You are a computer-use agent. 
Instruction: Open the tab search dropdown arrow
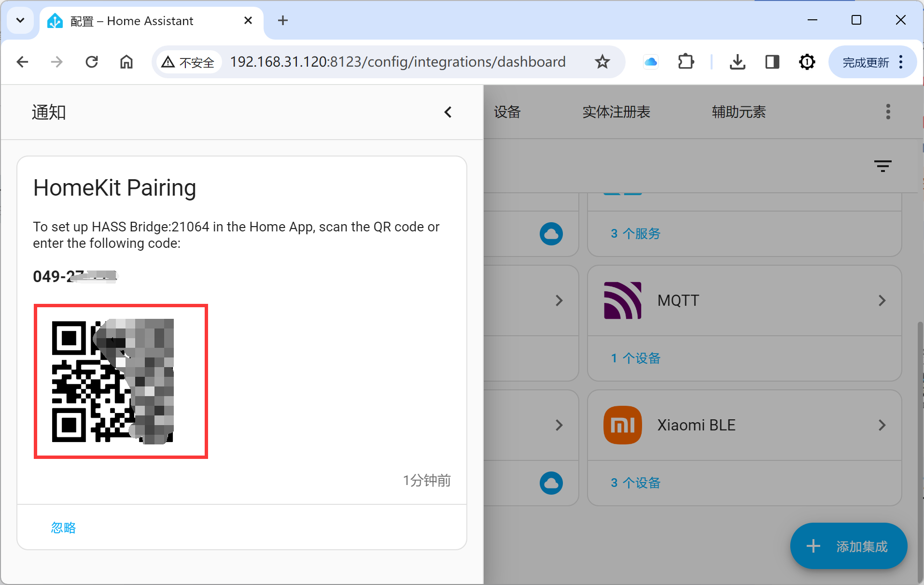[20, 20]
